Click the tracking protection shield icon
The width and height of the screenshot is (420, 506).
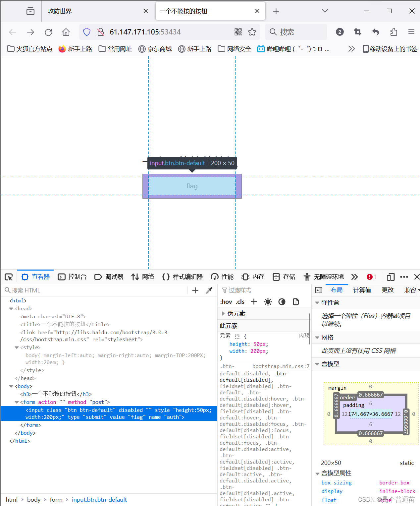click(86, 32)
